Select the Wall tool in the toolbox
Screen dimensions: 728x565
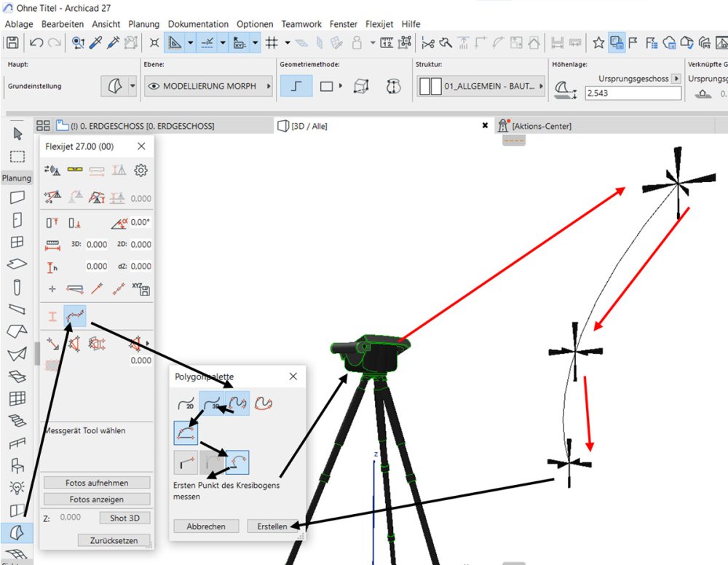click(17, 197)
